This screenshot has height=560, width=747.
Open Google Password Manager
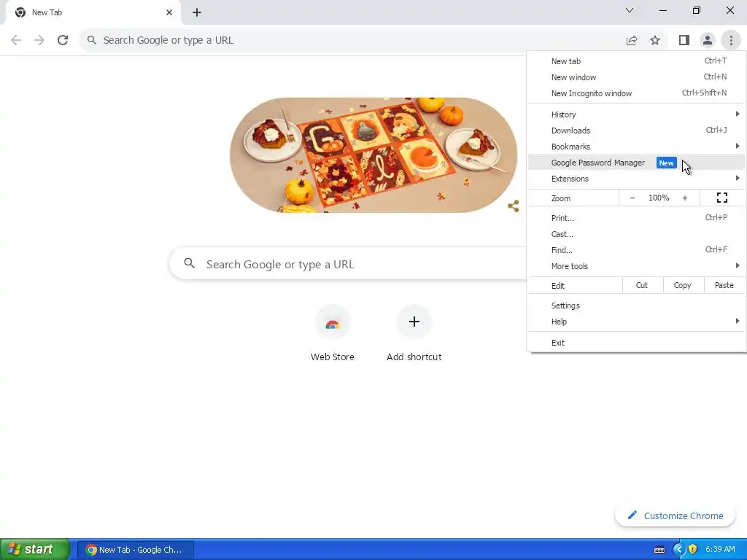tap(636, 163)
